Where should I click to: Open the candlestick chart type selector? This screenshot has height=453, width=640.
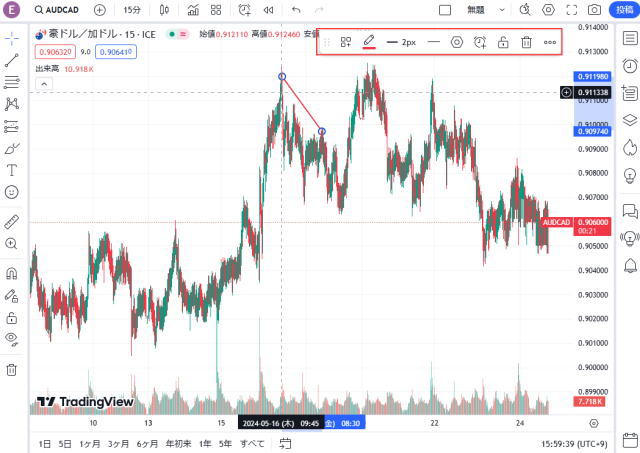tap(164, 10)
